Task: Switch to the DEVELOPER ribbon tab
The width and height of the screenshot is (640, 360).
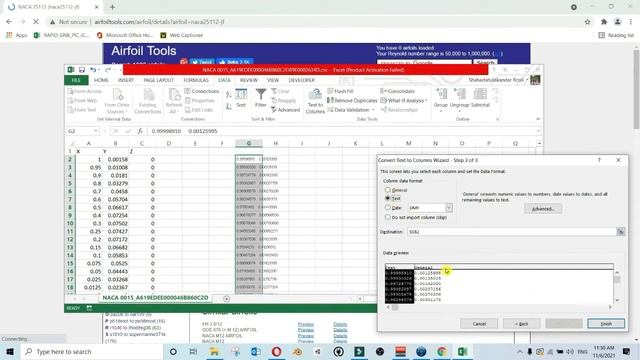Action: tap(302, 80)
